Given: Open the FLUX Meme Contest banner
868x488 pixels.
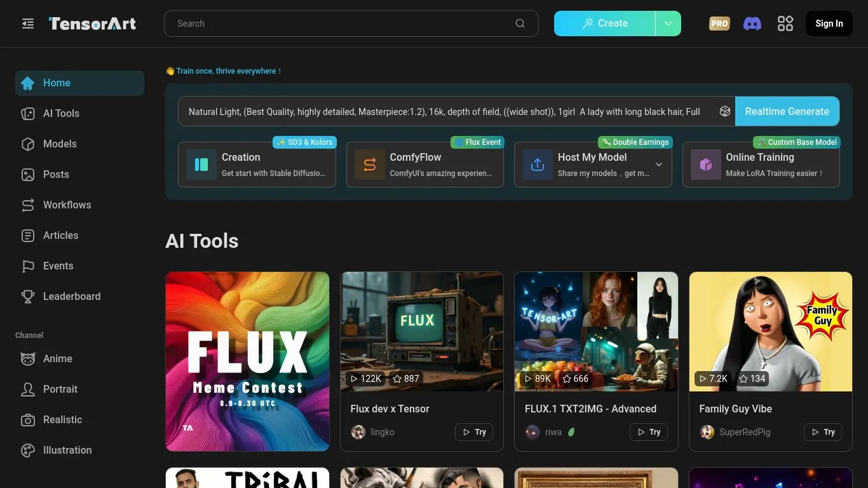Looking at the screenshot, I should (247, 362).
